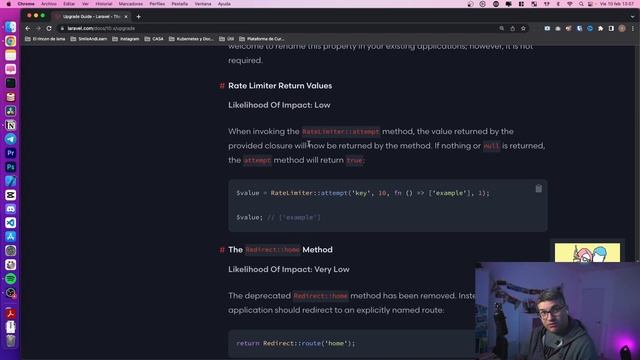Share this page from address bar

tap(513, 29)
